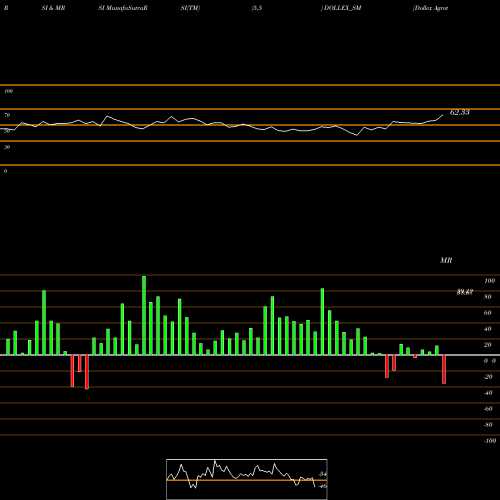Click the RSI current value 62.33
Screen dimensions: 500x500
click(x=460, y=112)
